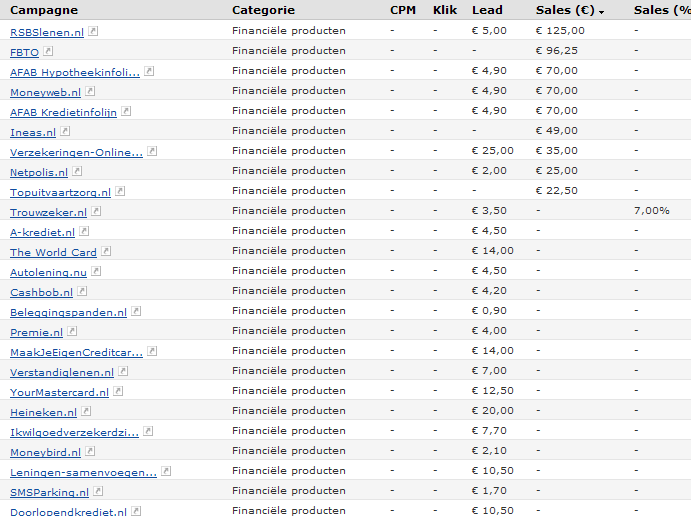Open external icon next to Autolening.nu
Screen dimensions: 691x516
96,271
